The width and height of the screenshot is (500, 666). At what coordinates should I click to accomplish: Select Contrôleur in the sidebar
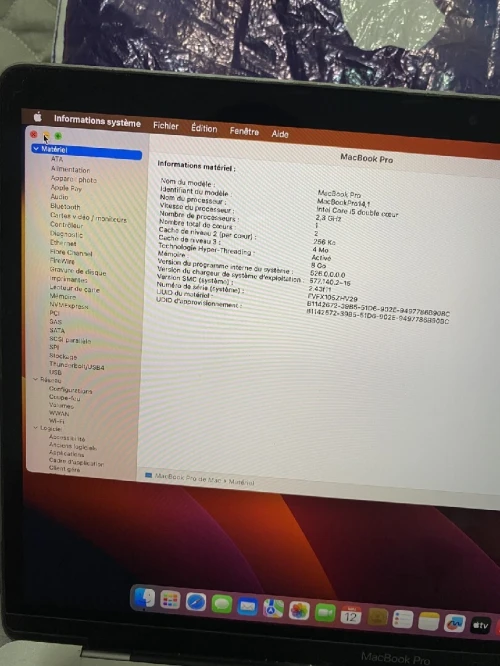[x=66, y=225]
